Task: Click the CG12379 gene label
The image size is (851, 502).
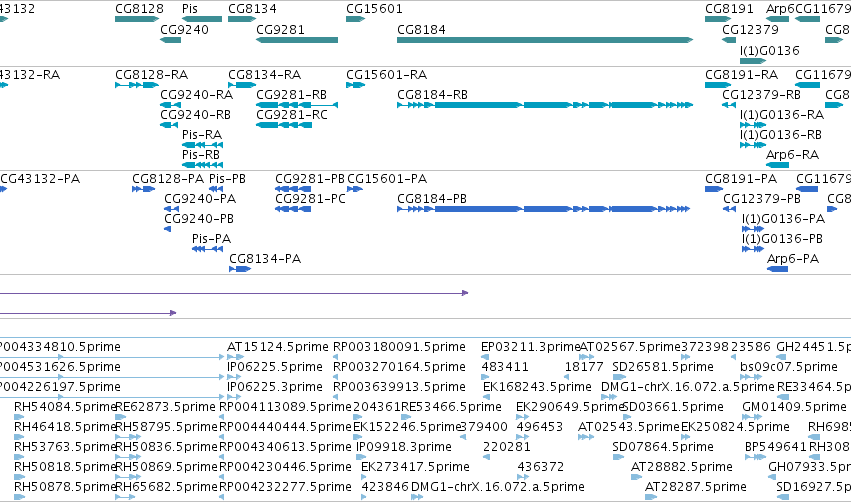Action: (750, 29)
